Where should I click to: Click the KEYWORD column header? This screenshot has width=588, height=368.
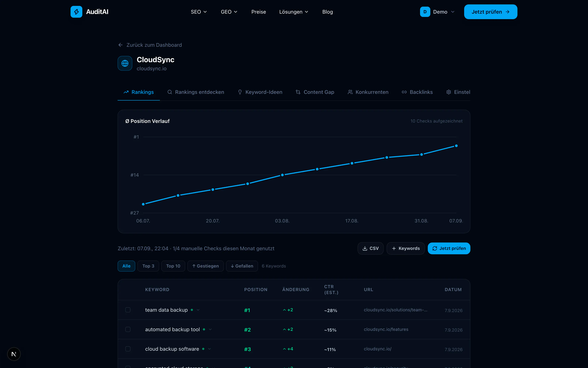(157, 290)
